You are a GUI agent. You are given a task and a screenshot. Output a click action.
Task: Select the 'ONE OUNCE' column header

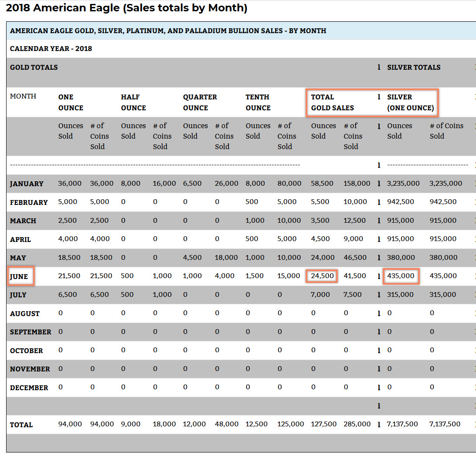(x=71, y=102)
